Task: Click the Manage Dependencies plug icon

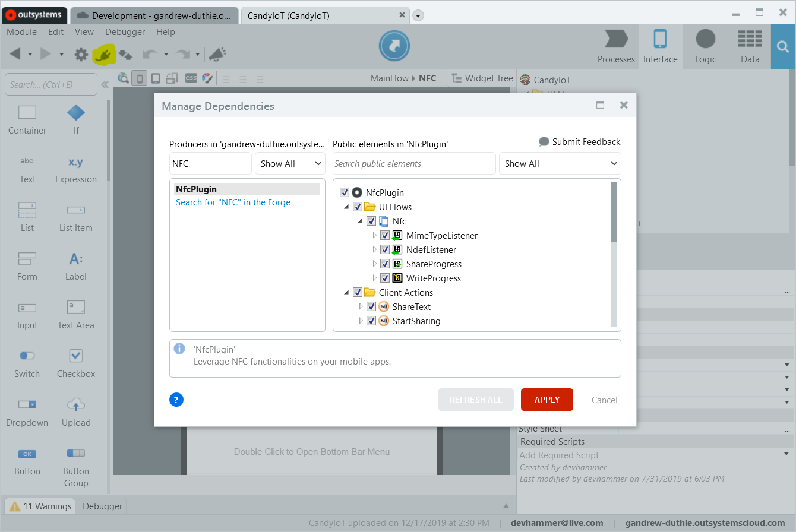Action: pos(103,55)
